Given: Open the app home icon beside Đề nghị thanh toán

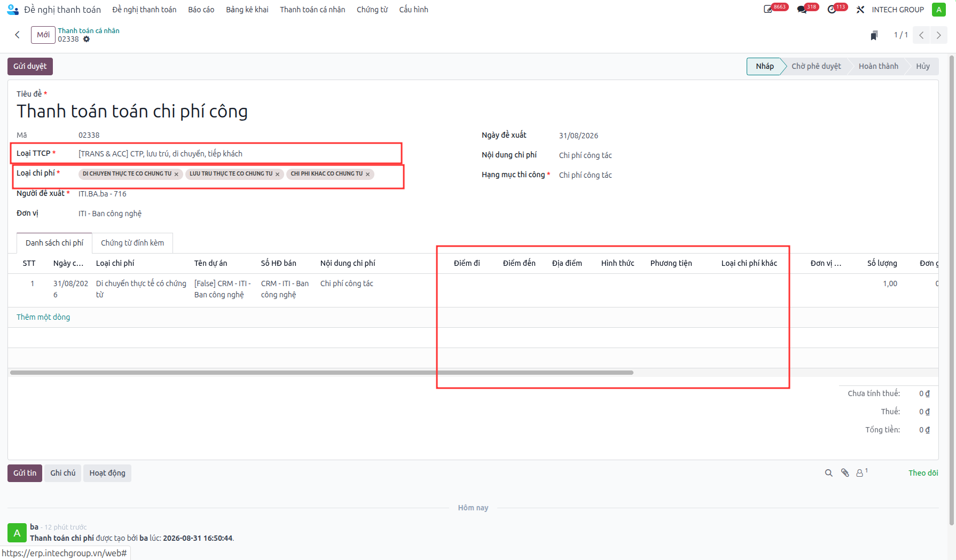Looking at the screenshot, I should (12, 10).
